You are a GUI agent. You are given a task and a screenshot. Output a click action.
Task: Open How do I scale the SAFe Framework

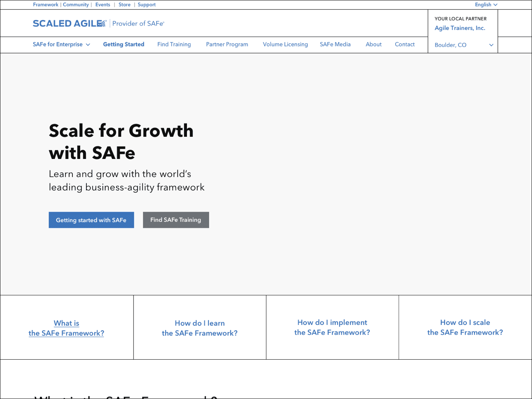point(465,327)
